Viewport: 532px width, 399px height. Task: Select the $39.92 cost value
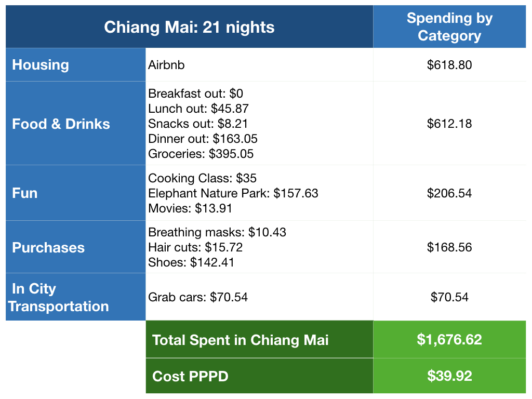(449, 376)
